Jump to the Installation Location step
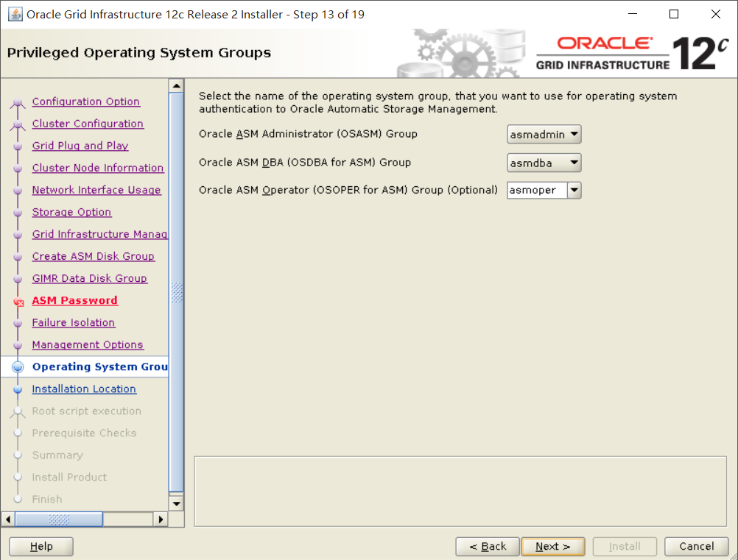738x560 pixels. [84, 389]
